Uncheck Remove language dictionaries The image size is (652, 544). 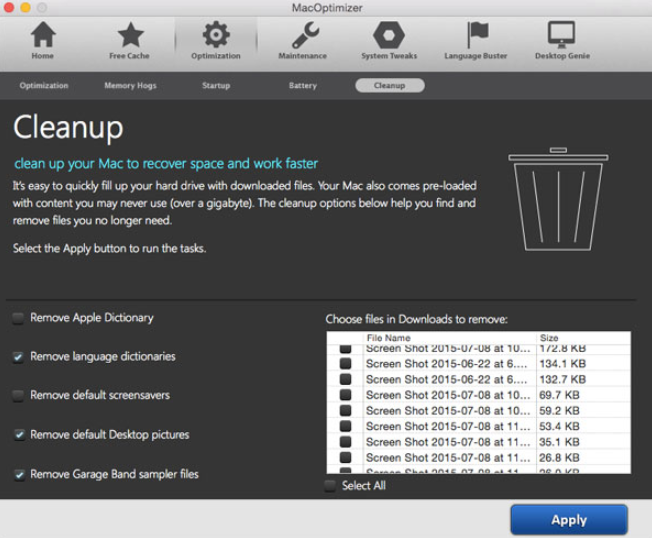coord(19,357)
